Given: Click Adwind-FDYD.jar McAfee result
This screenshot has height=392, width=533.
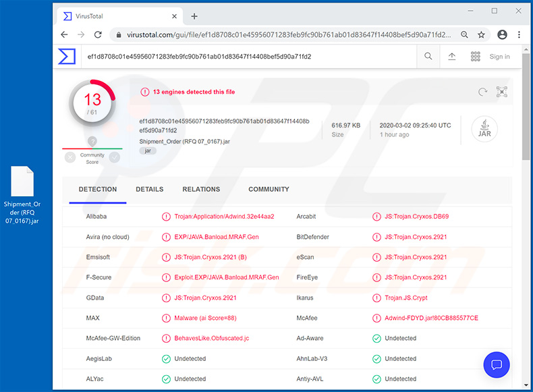Looking at the screenshot, I should pyautogui.click(x=431, y=318).
